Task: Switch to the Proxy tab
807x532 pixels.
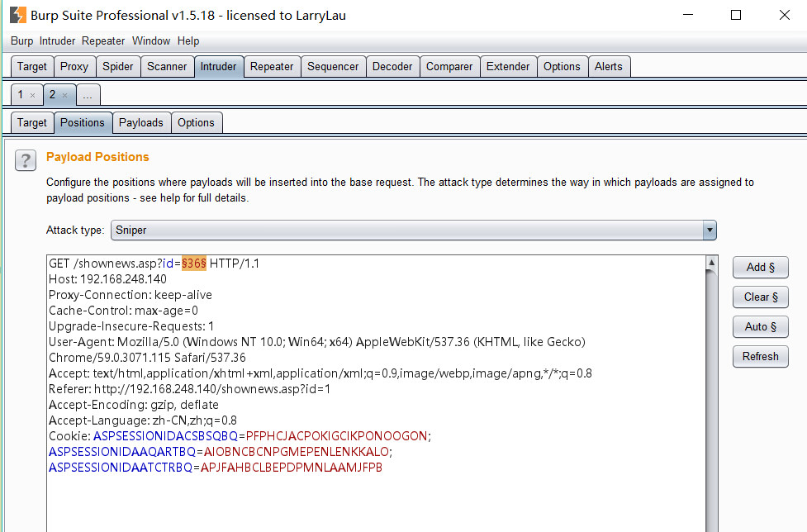Action: tap(74, 66)
